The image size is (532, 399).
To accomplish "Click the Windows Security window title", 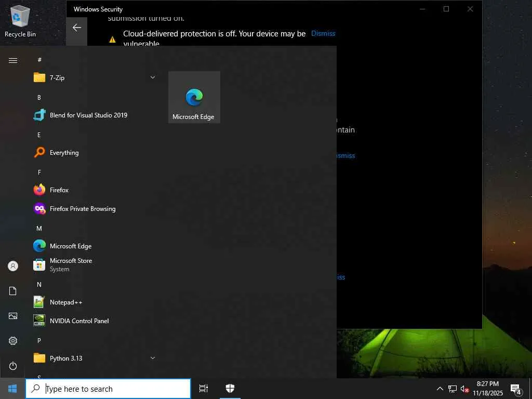I will (98, 9).
